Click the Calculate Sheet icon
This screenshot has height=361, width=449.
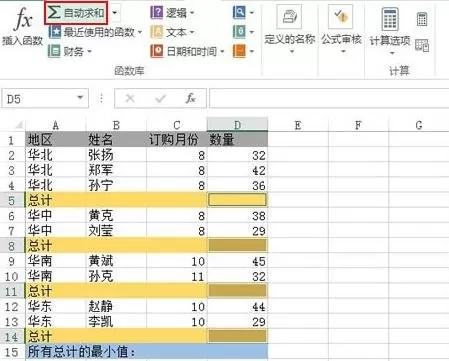[x=422, y=45]
